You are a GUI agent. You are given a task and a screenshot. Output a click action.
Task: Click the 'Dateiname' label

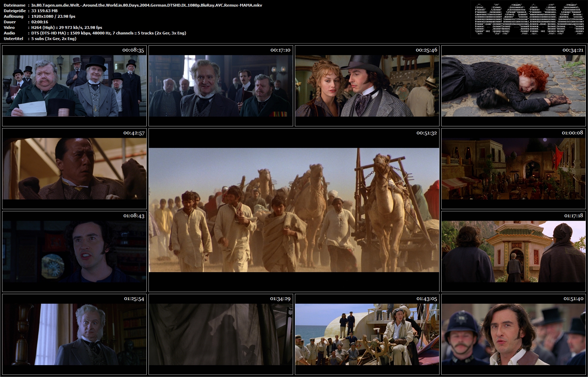15,5
